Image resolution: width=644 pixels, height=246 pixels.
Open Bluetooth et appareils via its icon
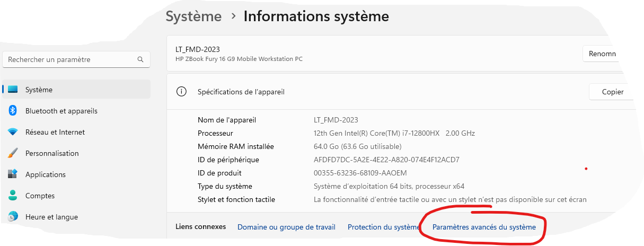click(x=13, y=111)
